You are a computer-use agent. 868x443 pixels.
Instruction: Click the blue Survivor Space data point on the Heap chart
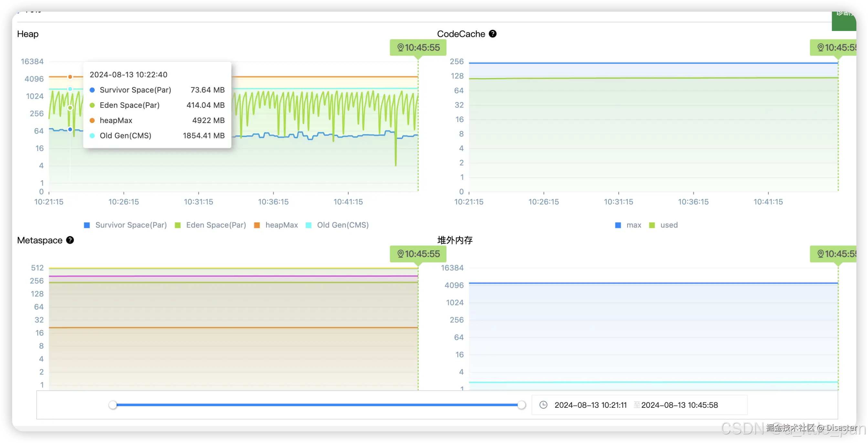click(70, 129)
